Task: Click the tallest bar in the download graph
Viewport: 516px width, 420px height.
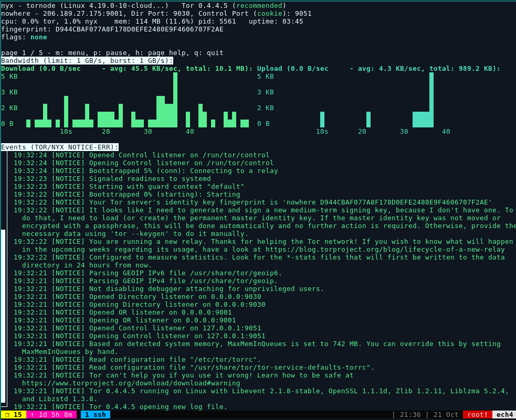Action: coord(175,100)
